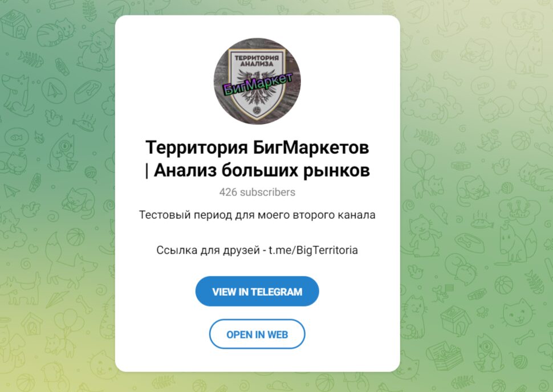Click circled paper plane doodle left of card
This screenshot has width=553, height=392.
tap(54, 91)
